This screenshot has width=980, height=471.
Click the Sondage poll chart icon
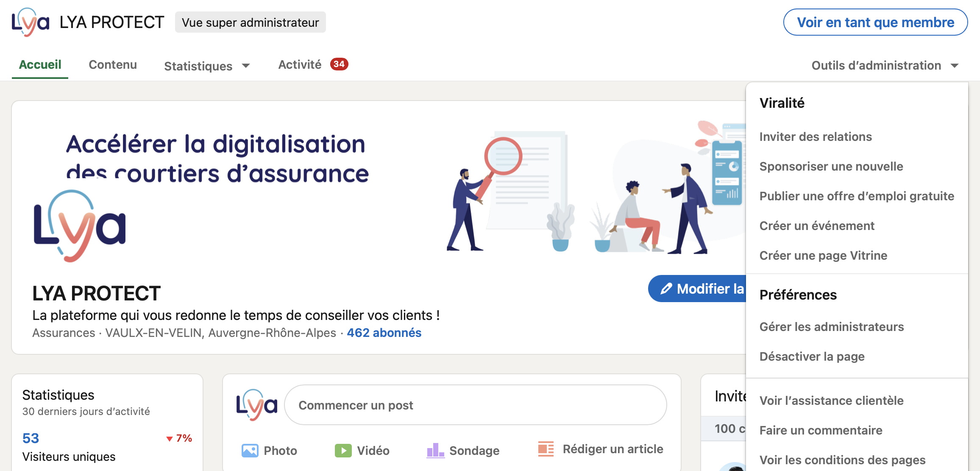click(x=435, y=450)
